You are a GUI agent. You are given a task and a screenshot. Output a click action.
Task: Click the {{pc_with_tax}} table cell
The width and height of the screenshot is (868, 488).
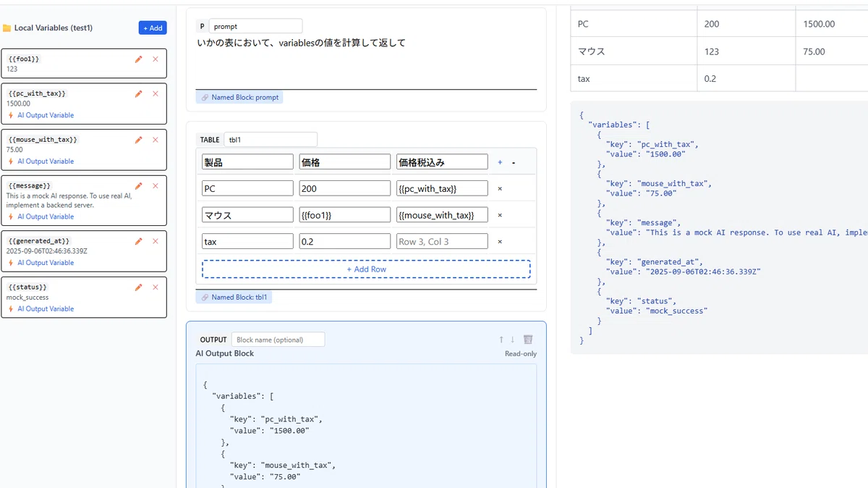[x=442, y=188]
